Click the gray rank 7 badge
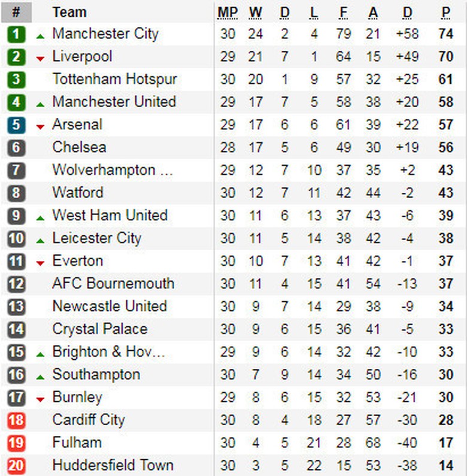This screenshot has height=476, width=467. 16,171
